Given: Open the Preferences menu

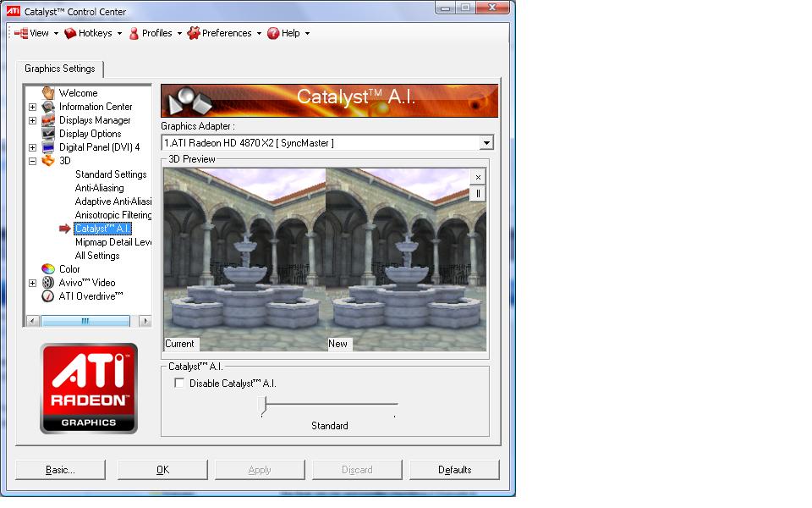Looking at the screenshot, I should click(227, 33).
